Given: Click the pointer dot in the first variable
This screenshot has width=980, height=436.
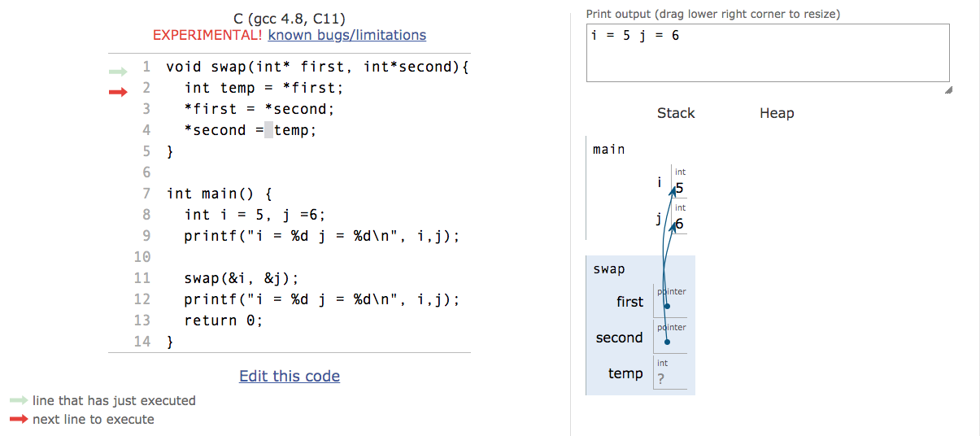Looking at the screenshot, I should [x=667, y=307].
